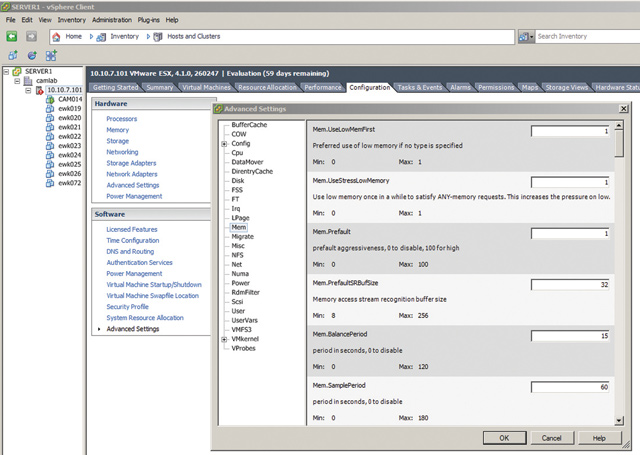Switch to the Tasks & Events tab
The image size is (640, 455).
tap(420, 87)
